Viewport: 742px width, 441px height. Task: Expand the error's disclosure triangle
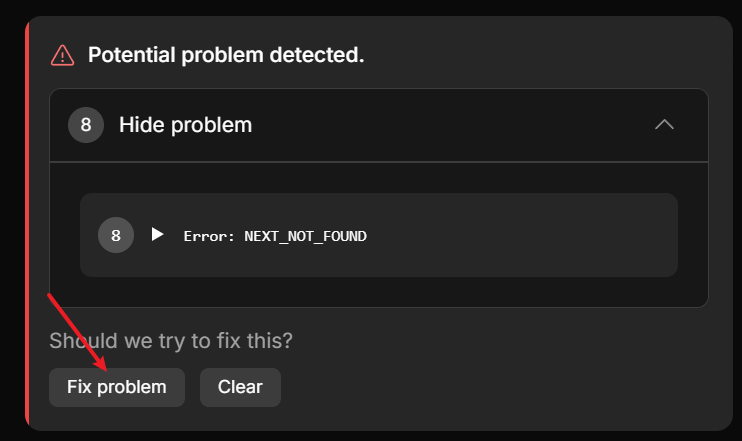[x=157, y=235]
